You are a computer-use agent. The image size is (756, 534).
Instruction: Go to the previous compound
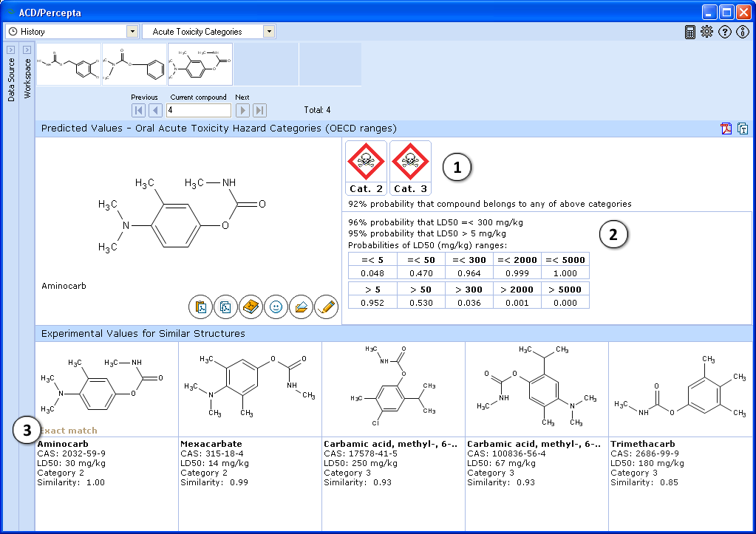click(155, 110)
